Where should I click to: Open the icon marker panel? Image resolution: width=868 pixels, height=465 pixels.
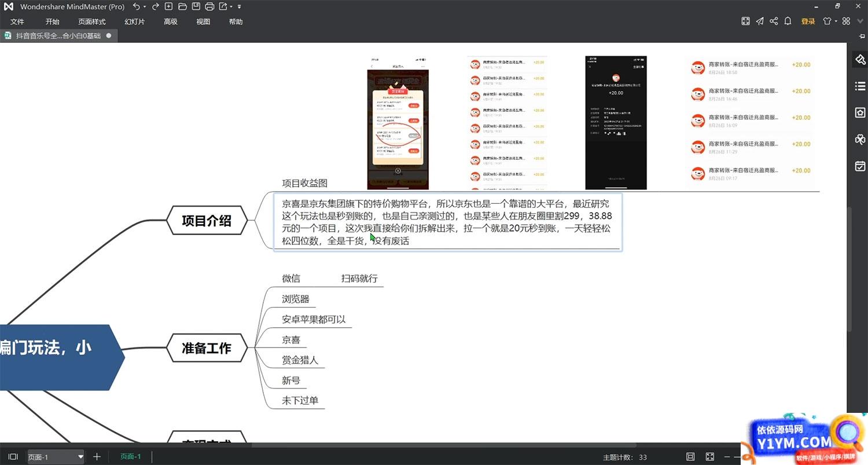coord(860,113)
